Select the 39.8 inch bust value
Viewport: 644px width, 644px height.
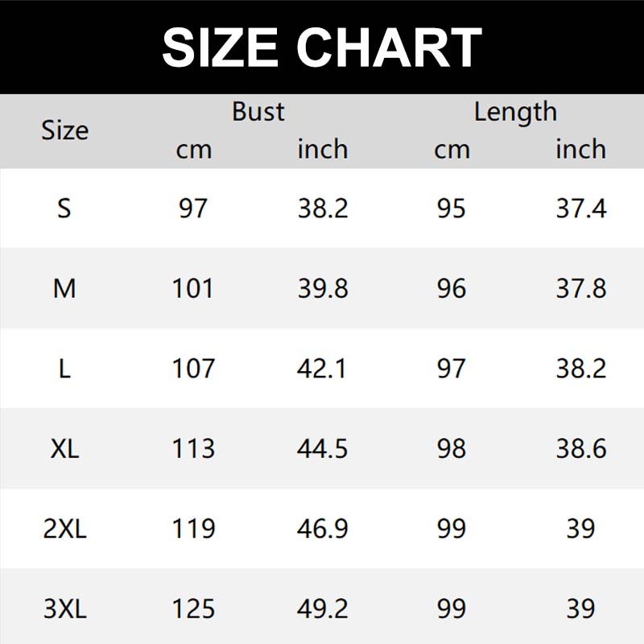click(x=323, y=288)
